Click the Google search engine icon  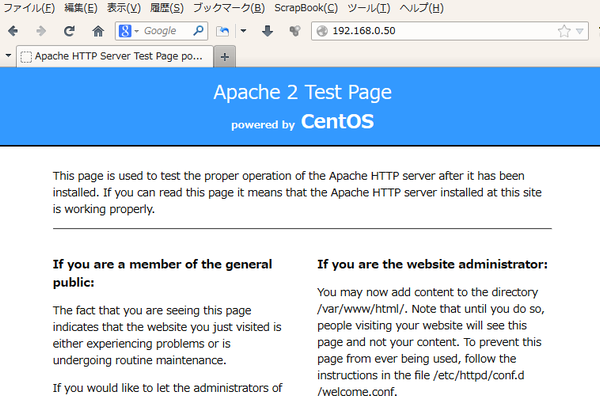point(125,31)
